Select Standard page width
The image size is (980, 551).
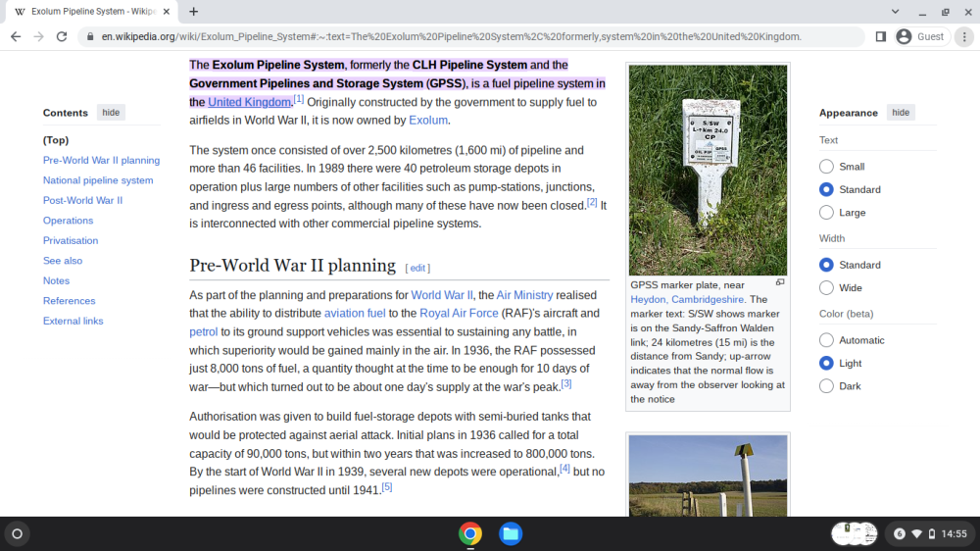pyautogui.click(x=826, y=265)
